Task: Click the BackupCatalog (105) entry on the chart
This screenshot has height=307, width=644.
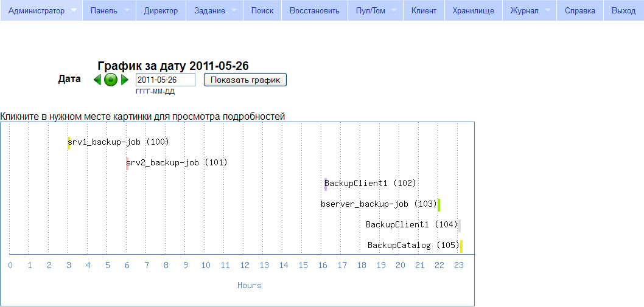Action: (x=413, y=246)
